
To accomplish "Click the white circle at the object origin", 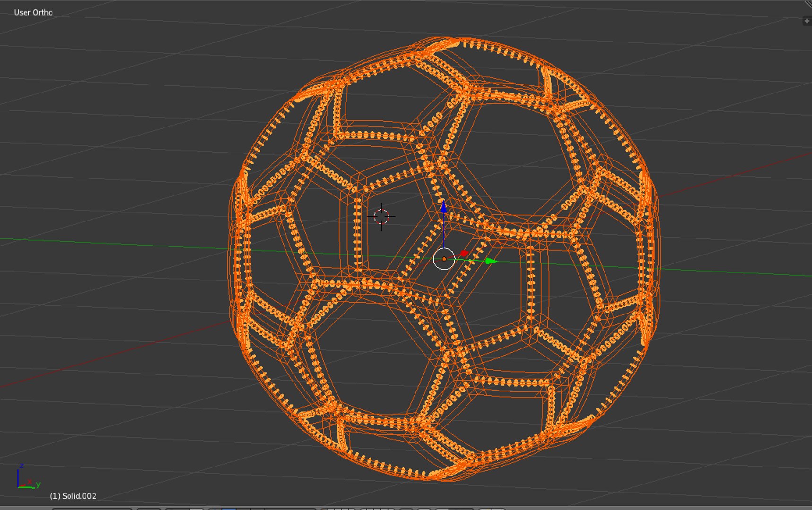I will (444, 259).
